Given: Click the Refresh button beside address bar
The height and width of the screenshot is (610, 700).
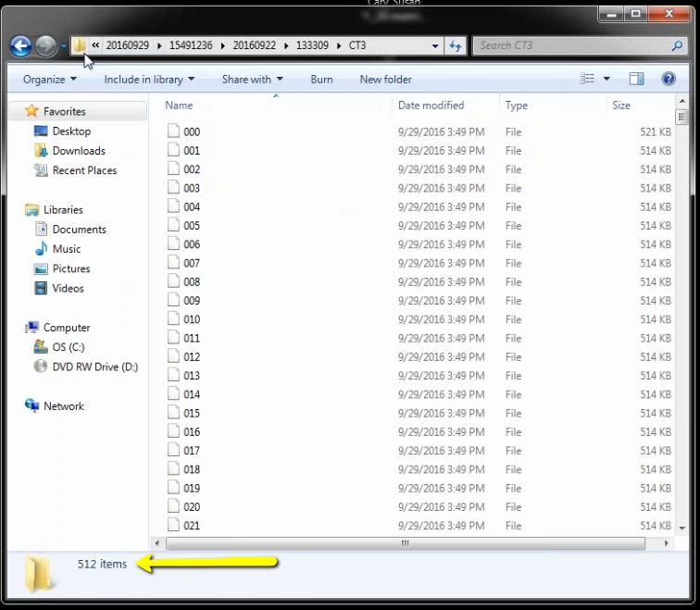Looking at the screenshot, I should pos(456,45).
